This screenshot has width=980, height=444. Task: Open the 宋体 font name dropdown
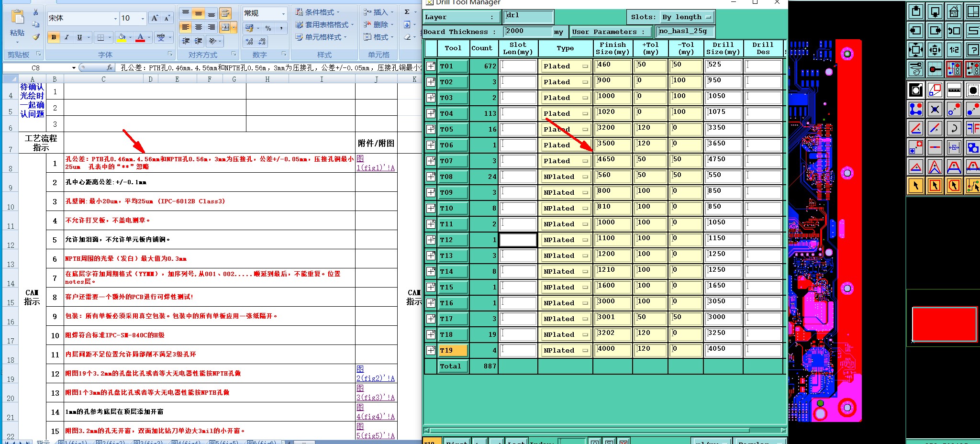pos(115,18)
